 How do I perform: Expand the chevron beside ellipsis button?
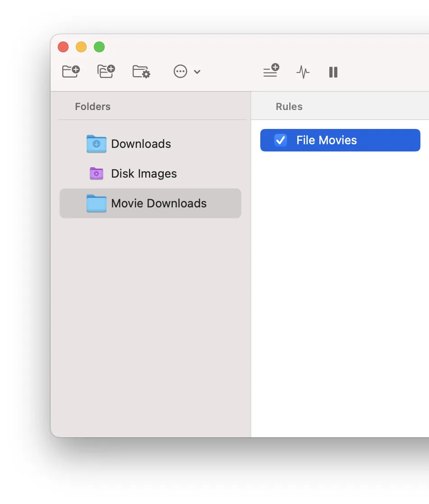coord(197,72)
